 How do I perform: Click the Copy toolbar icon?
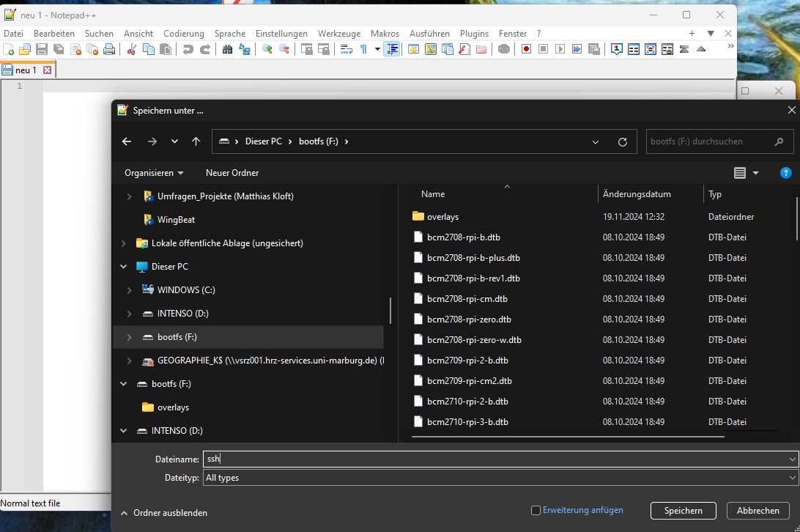click(x=149, y=50)
